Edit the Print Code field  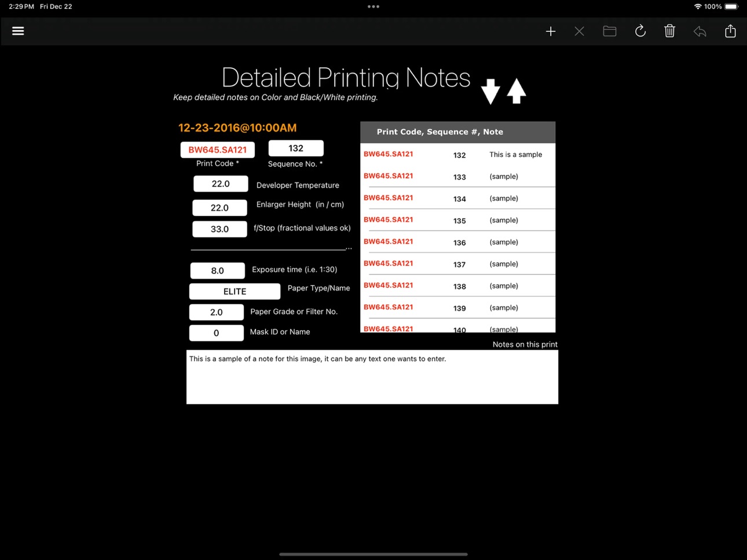click(x=218, y=149)
